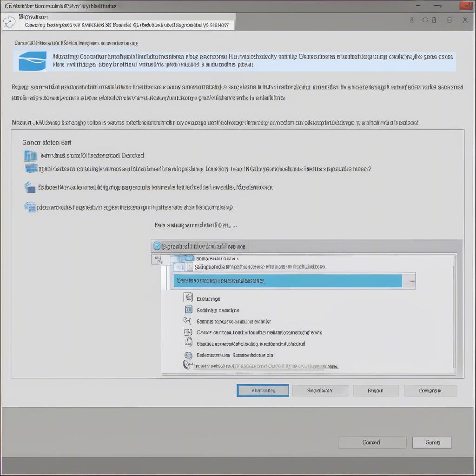Click the round blue icon on the nested panel tab
Viewport: 476px width, 476px height.
[157, 246]
